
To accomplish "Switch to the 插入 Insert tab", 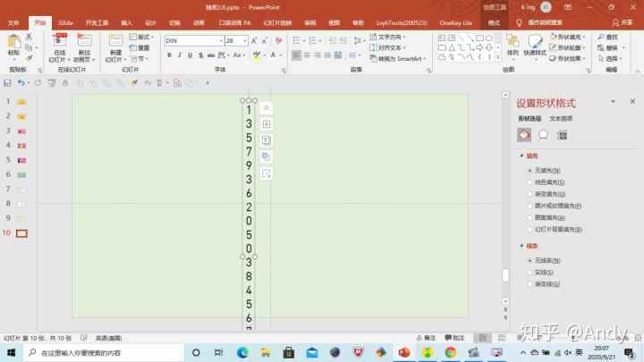I will (x=126, y=23).
